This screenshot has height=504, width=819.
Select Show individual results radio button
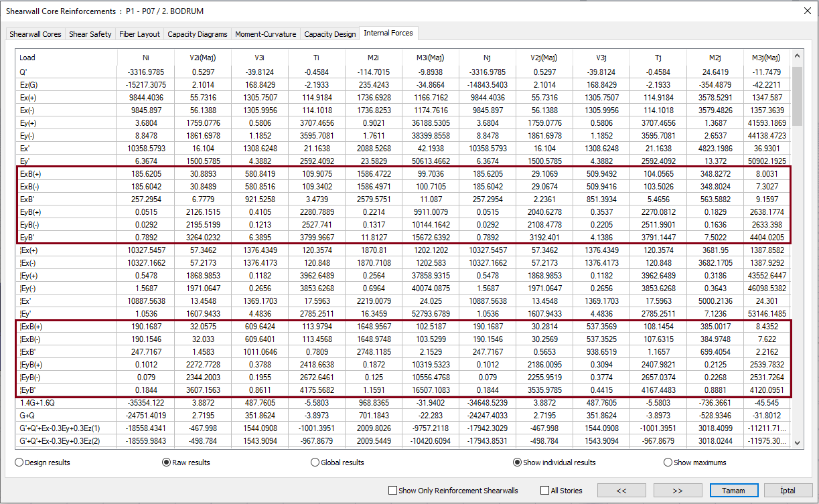click(x=517, y=463)
